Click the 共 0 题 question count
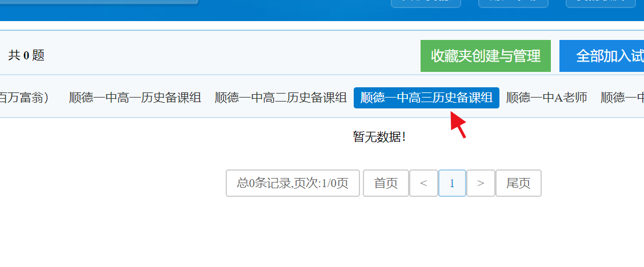This screenshot has width=644, height=267. pos(26,55)
